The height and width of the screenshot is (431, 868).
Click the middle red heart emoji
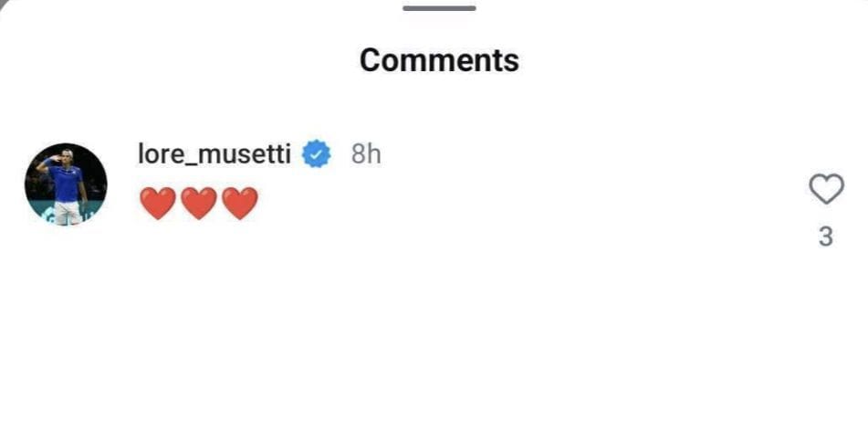199,203
